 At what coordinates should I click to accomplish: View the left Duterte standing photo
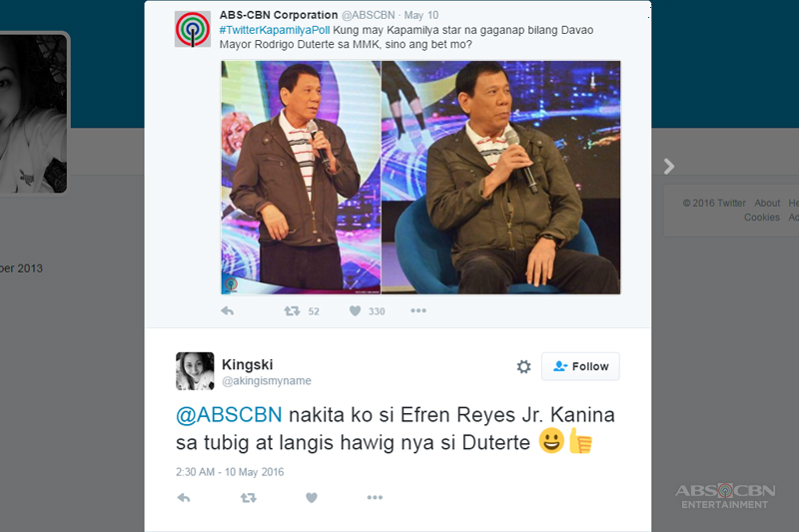pos(301,177)
